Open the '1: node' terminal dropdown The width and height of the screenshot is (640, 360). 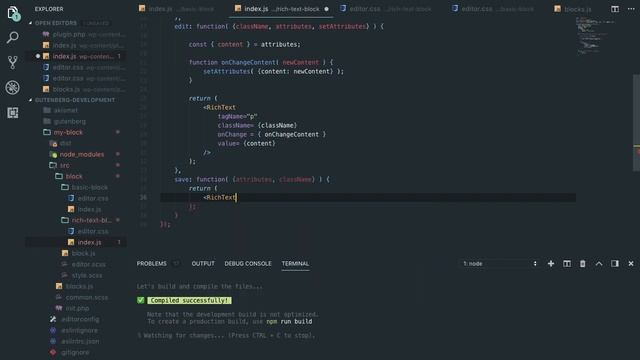(500, 264)
